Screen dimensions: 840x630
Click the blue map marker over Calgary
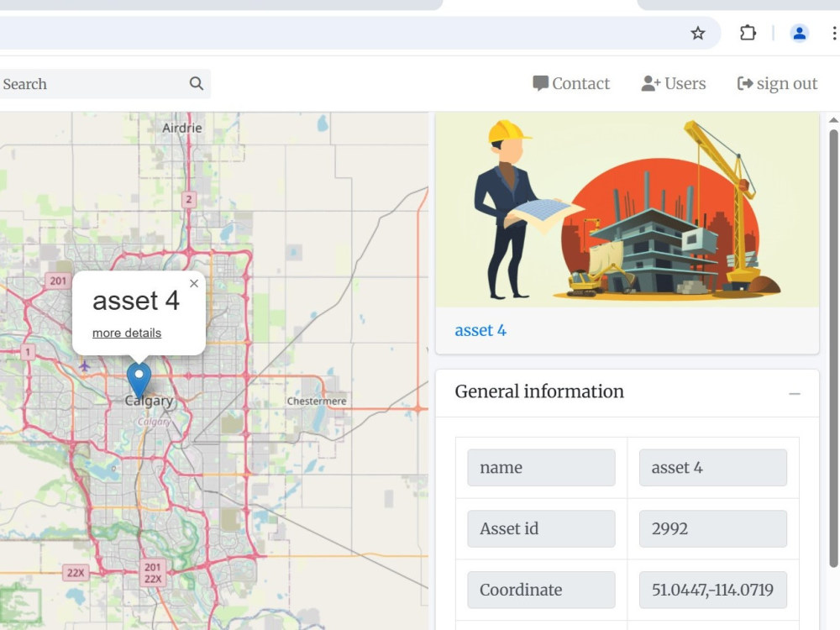click(139, 380)
